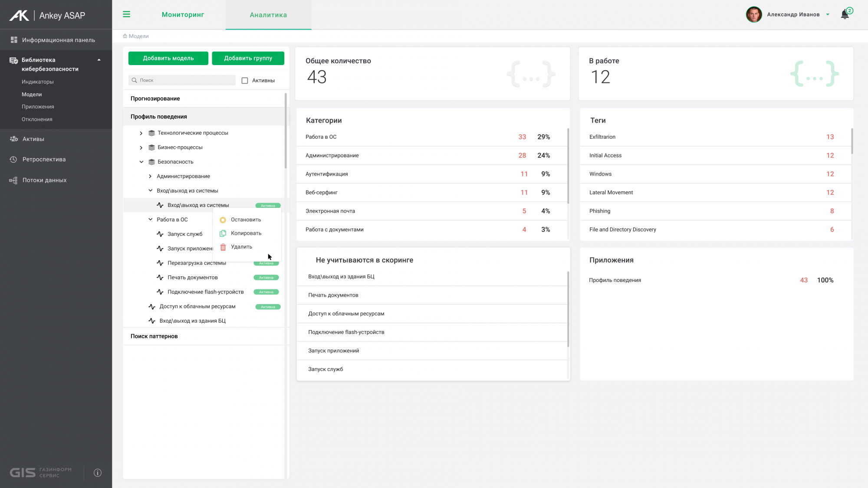Click the red trash Delete icon

coord(223,247)
